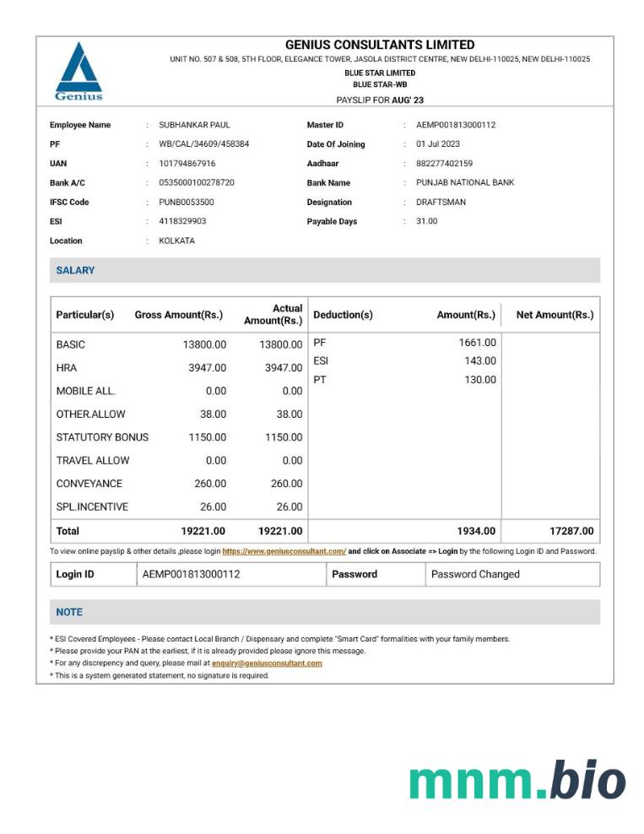This screenshot has height=834, width=644.
Task: Click the Deduction(s) column header
Action: click(x=343, y=315)
